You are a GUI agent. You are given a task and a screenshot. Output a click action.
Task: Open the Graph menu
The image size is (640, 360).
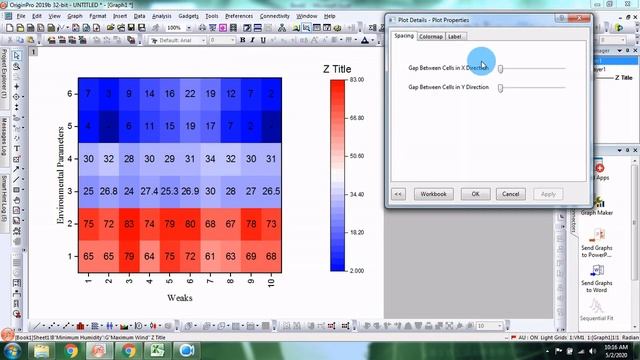point(75,16)
